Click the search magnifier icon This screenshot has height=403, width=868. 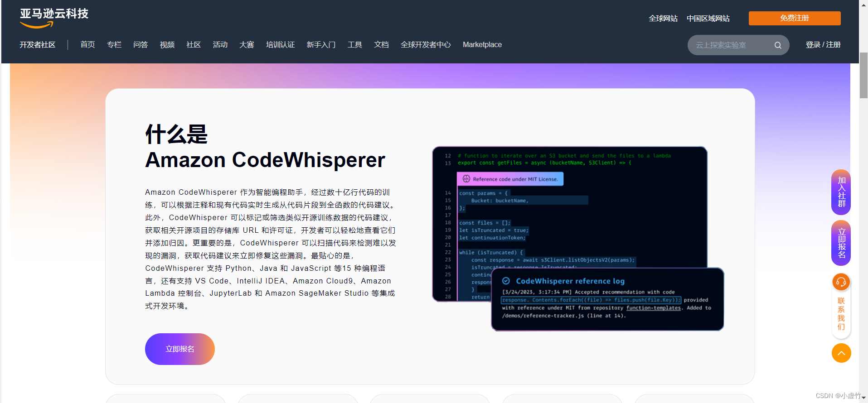tap(778, 45)
